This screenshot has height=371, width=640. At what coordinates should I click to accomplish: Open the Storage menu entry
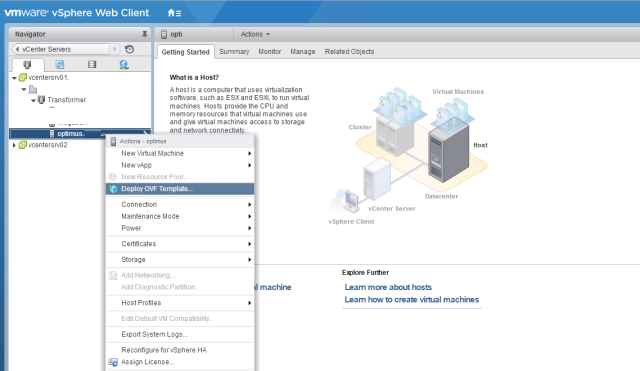180,260
